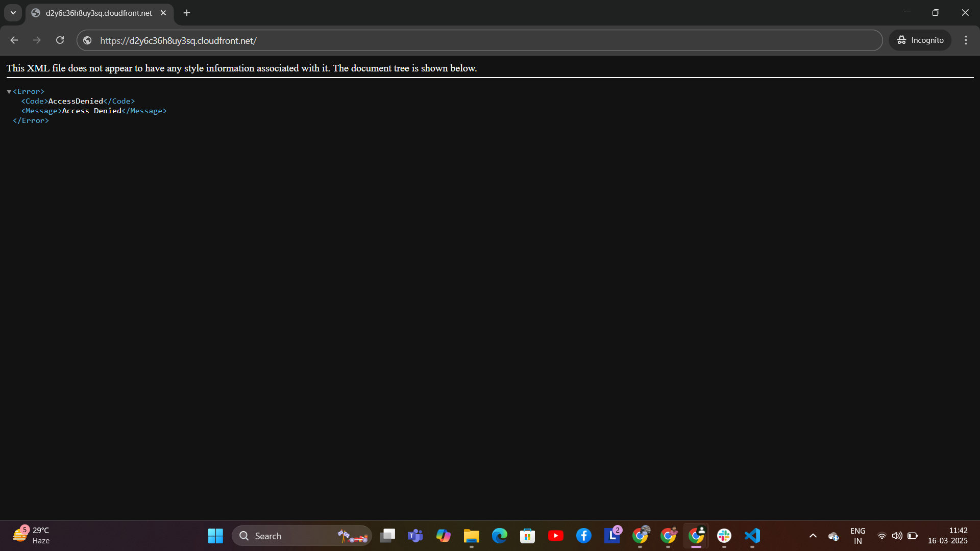Open the ENG IN language switcher

[x=858, y=536]
